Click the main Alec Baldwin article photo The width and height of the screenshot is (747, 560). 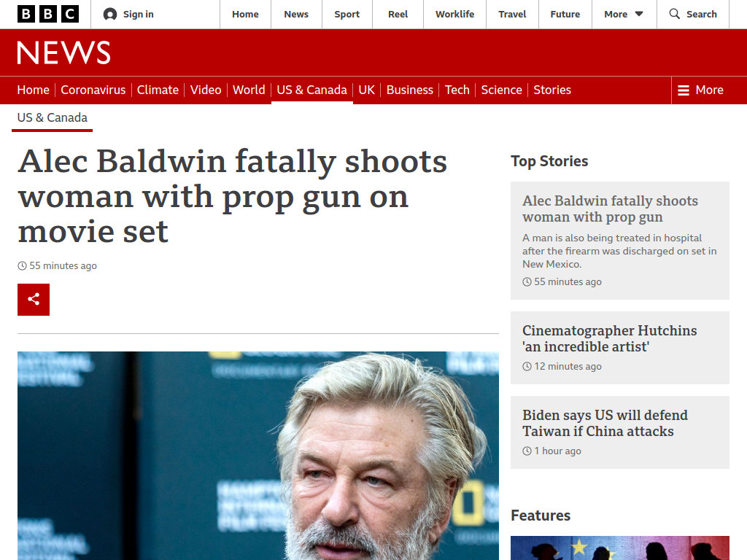pos(258,456)
